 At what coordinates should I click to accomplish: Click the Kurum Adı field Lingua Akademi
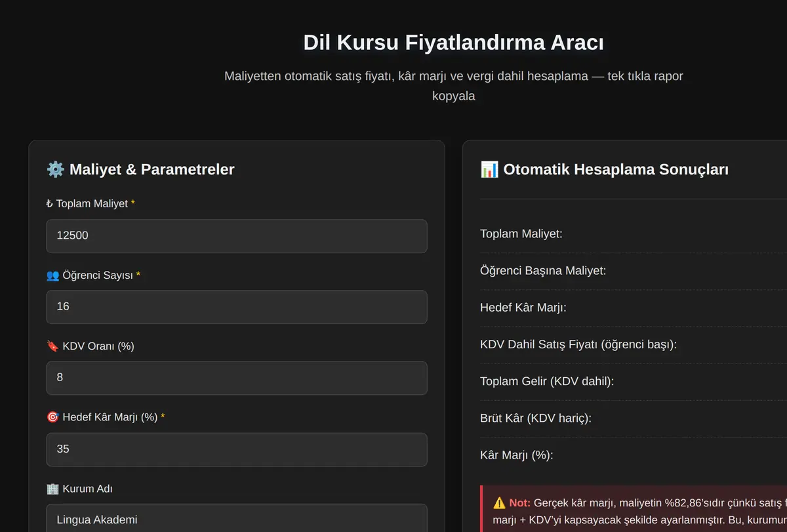(x=237, y=518)
